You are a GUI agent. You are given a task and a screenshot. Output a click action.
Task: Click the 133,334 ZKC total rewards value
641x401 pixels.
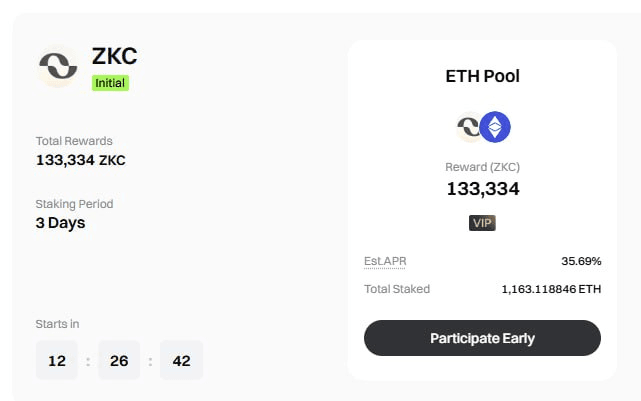pos(81,160)
